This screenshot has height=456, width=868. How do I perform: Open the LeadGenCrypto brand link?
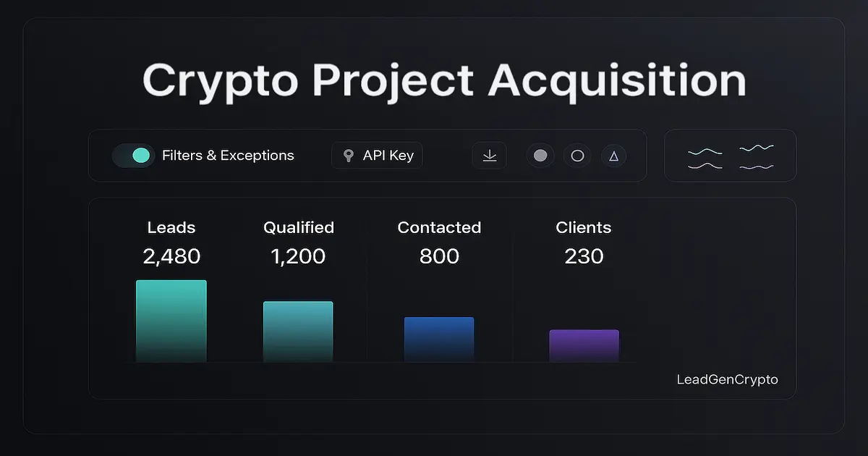(x=727, y=379)
